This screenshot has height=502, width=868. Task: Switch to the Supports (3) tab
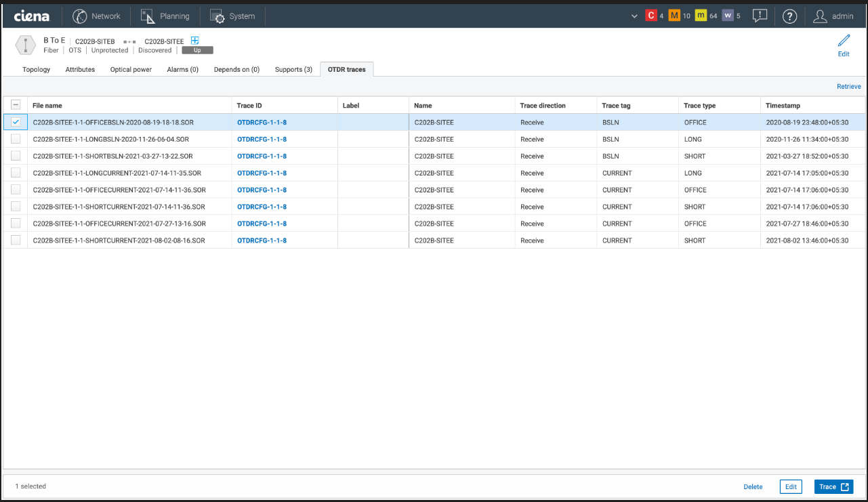point(293,69)
